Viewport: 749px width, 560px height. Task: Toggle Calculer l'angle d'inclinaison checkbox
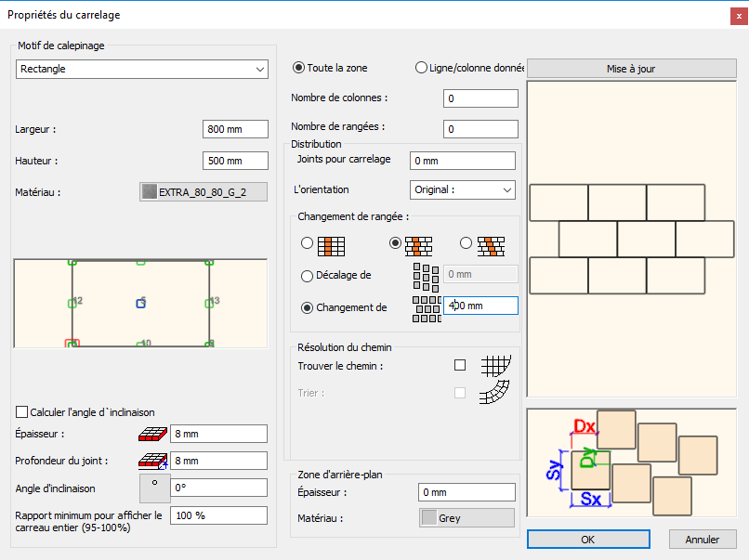(21, 412)
